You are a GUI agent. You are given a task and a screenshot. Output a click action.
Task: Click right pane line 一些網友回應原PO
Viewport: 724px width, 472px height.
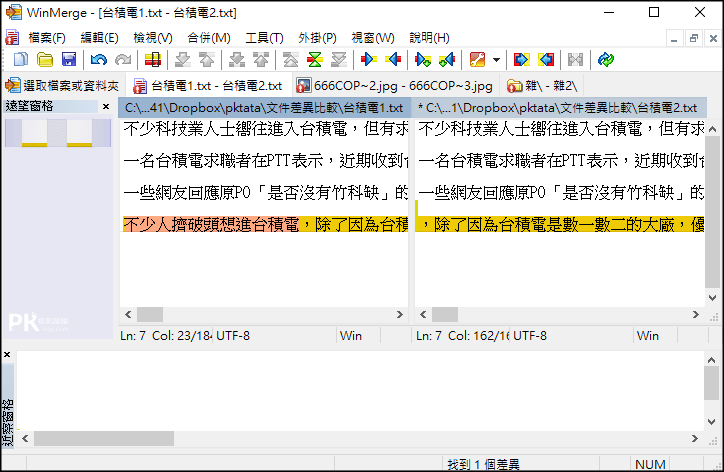(x=561, y=193)
